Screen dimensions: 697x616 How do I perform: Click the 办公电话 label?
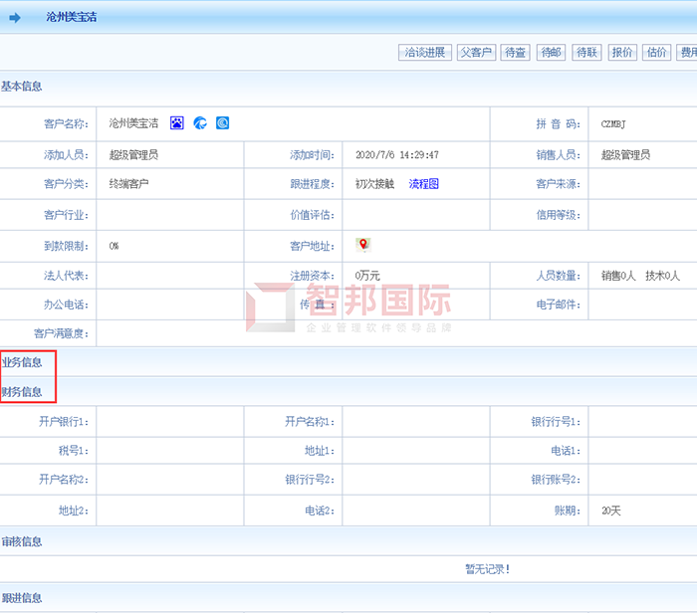point(66,305)
